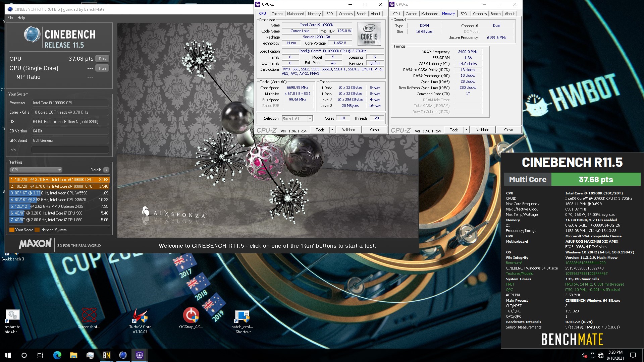This screenshot has height=362, width=644.
Task: Open the SPD tab in right CPU-Z
Action: 464,14
